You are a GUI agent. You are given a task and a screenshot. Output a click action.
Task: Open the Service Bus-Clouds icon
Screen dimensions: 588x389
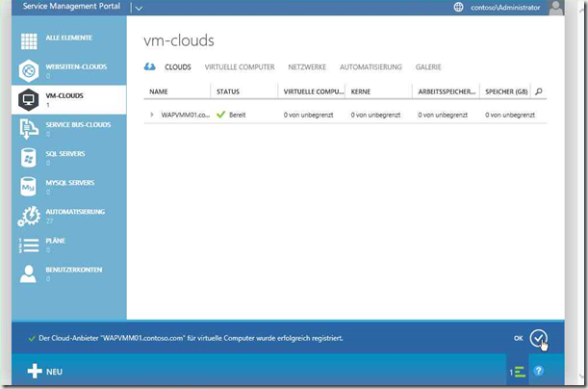click(x=29, y=129)
